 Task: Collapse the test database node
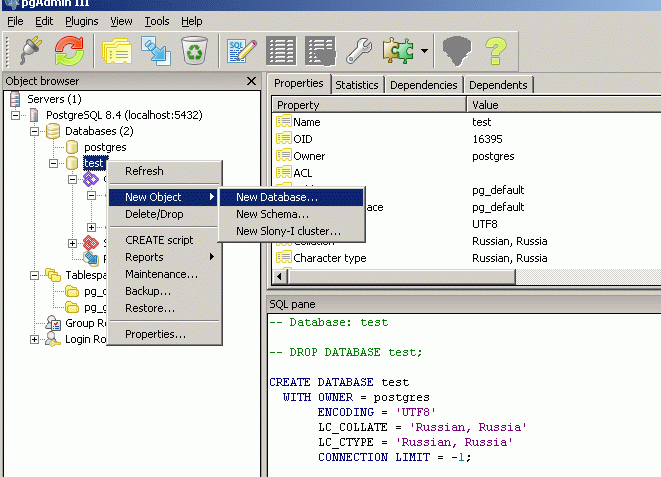click(x=54, y=163)
